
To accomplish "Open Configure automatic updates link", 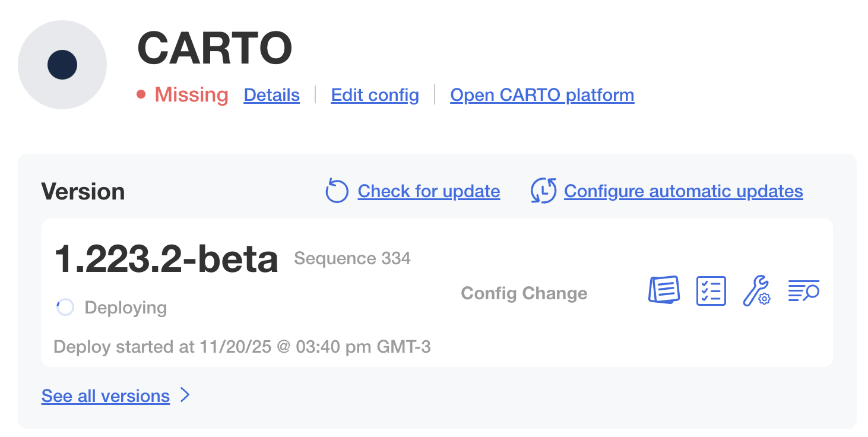I will [683, 191].
